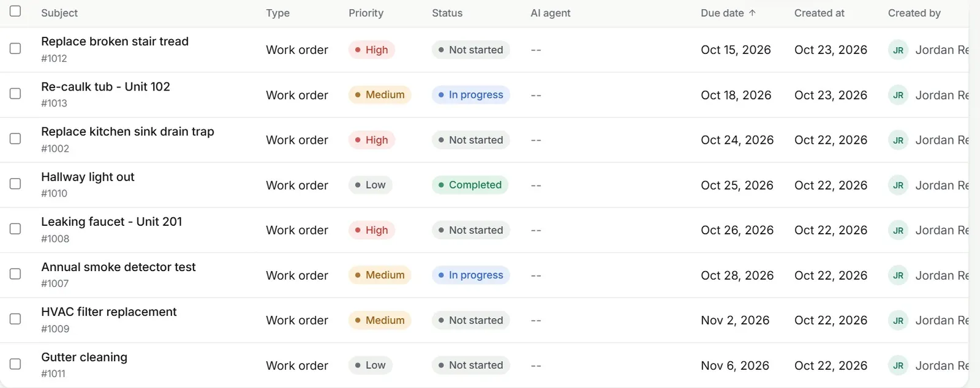This screenshot has width=980, height=388.
Task: Click JR avatar in the Leaking faucet row
Action: 898,231
